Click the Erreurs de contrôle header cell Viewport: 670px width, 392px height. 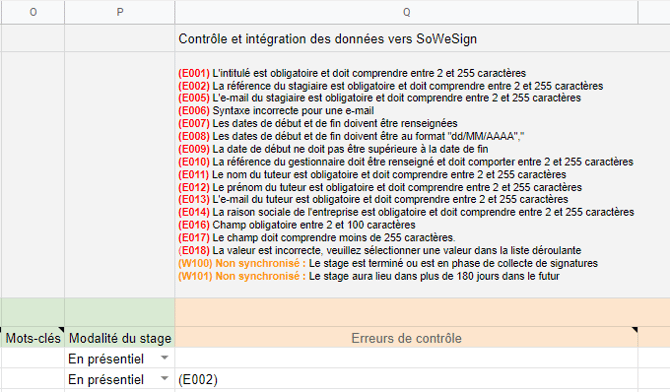406,338
